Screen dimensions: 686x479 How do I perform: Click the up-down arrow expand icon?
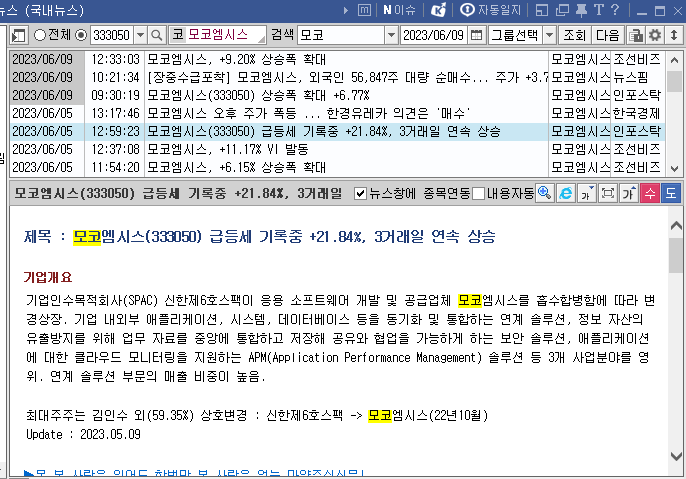tap(674, 35)
